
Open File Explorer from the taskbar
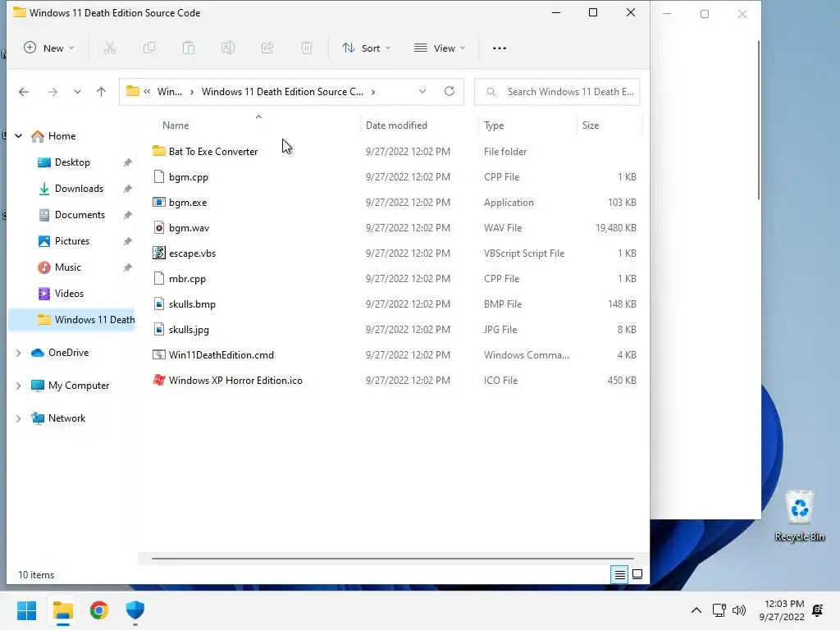coord(62,610)
